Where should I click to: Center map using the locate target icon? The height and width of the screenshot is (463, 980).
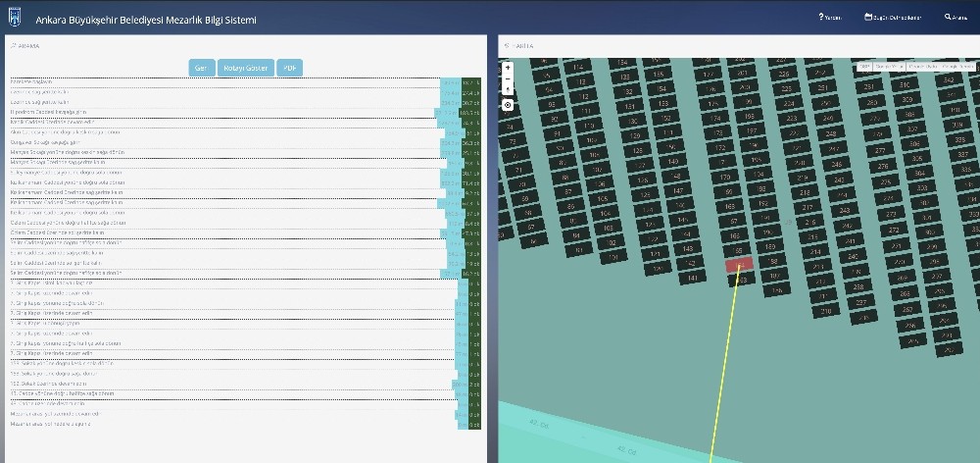(508, 105)
